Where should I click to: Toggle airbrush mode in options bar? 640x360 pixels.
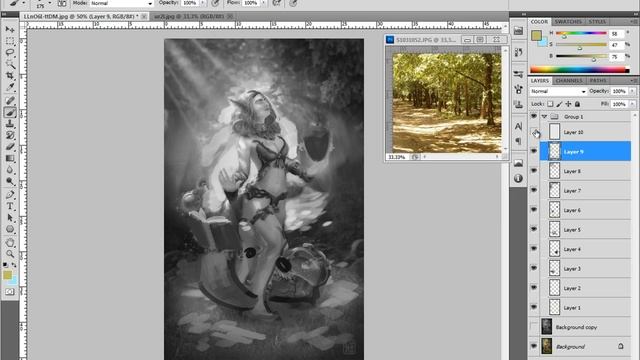(x=277, y=3)
